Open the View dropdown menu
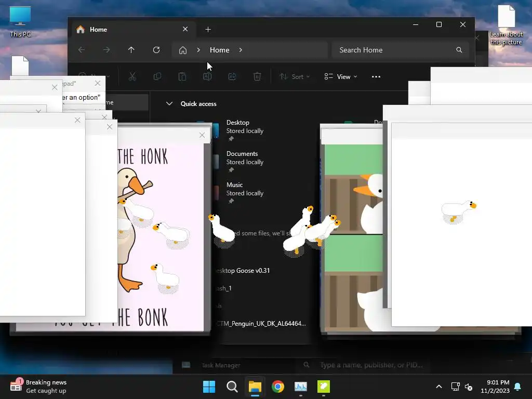532x399 pixels. 341,77
